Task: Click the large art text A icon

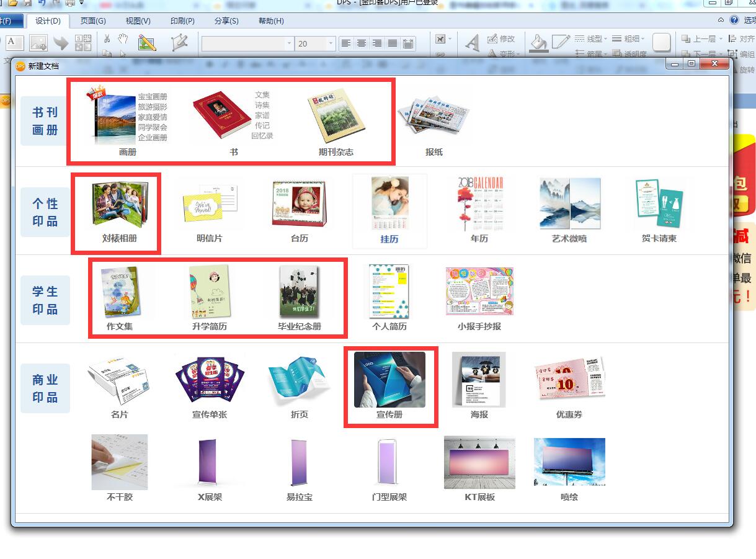Action: [473, 42]
